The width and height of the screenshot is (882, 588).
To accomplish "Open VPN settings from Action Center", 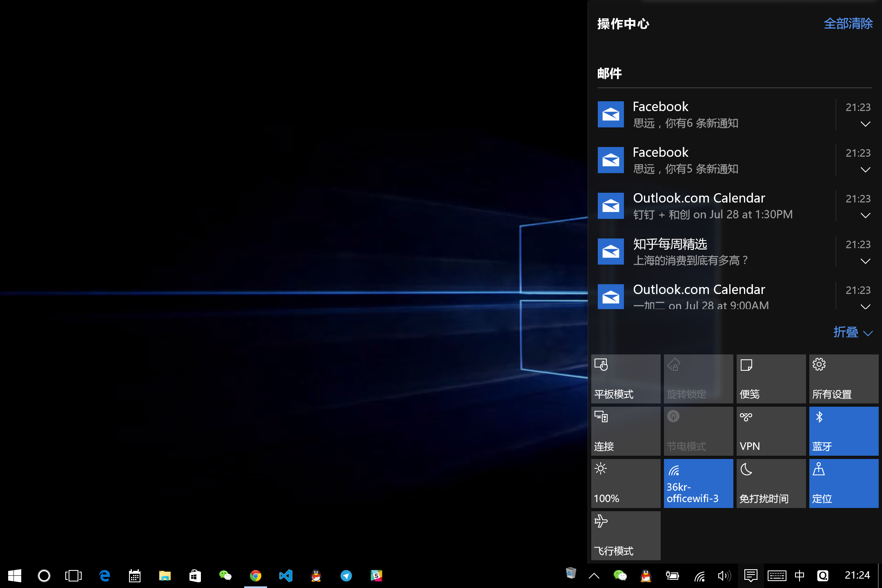I will point(771,431).
